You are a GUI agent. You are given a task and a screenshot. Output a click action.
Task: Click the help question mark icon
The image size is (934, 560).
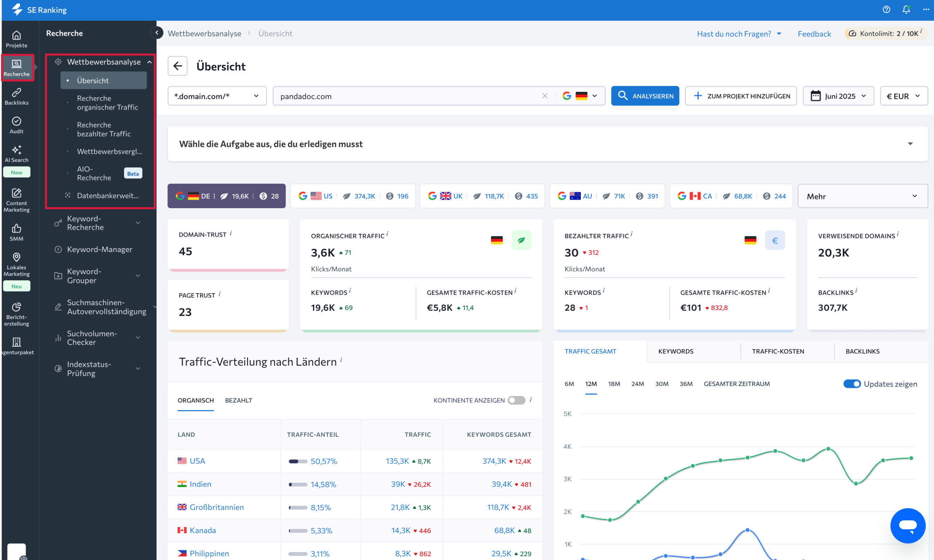click(x=886, y=9)
